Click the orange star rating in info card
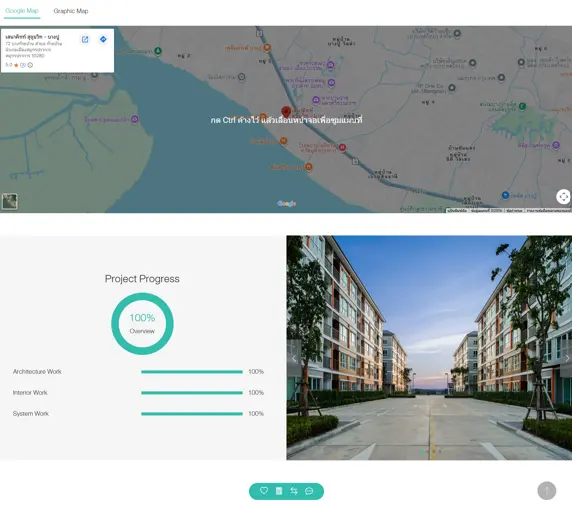 [16, 65]
